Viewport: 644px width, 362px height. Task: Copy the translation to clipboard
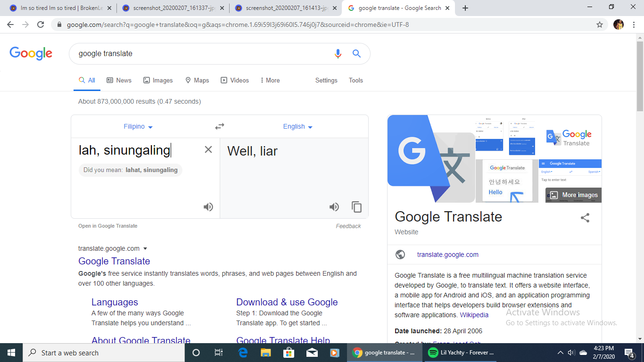pos(356,207)
